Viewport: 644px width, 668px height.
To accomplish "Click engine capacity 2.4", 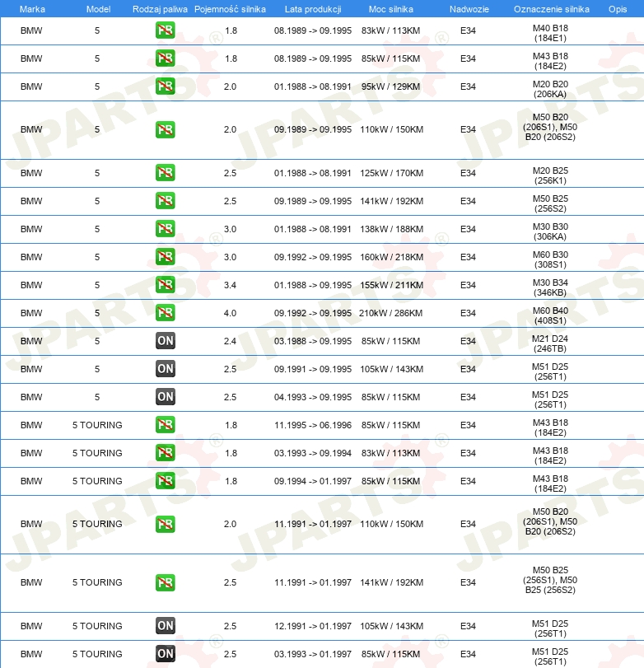I will tap(230, 341).
